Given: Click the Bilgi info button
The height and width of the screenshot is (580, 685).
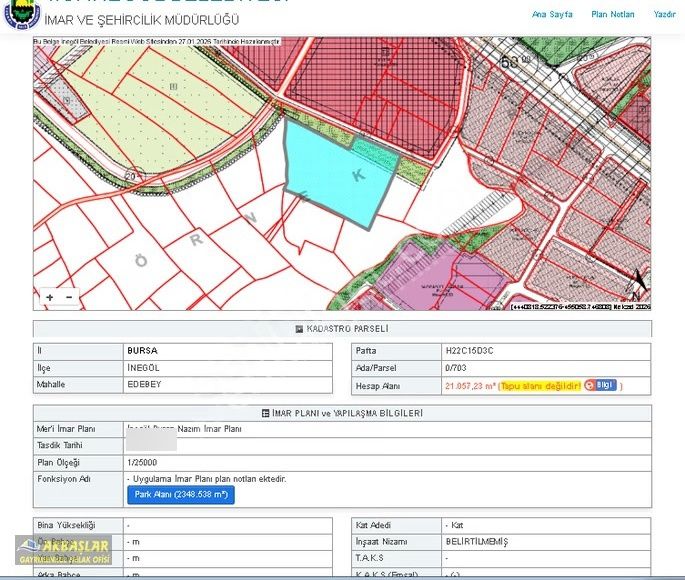Looking at the screenshot, I should click(600, 385).
